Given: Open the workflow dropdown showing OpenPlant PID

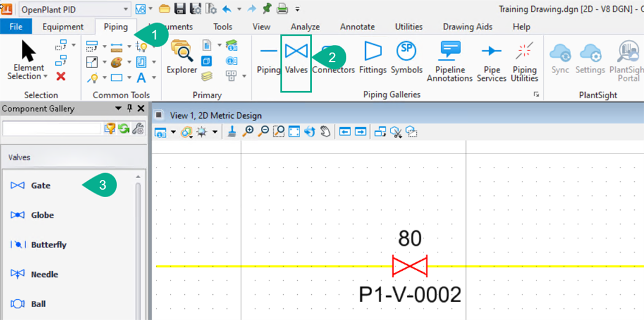Looking at the screenshot, I should [75, 9].
